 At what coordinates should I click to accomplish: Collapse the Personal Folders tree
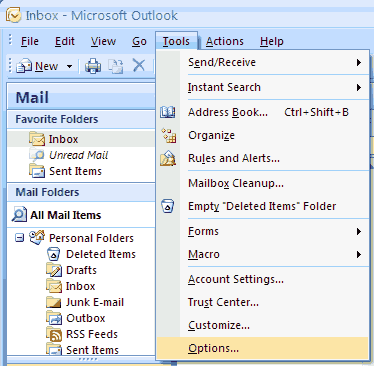[x=20, y=238]
